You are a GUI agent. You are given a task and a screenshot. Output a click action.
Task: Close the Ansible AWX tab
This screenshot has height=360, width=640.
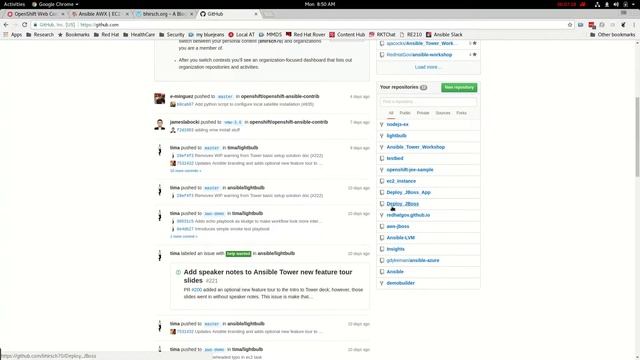pyautogui.click(x=127, y=14)
